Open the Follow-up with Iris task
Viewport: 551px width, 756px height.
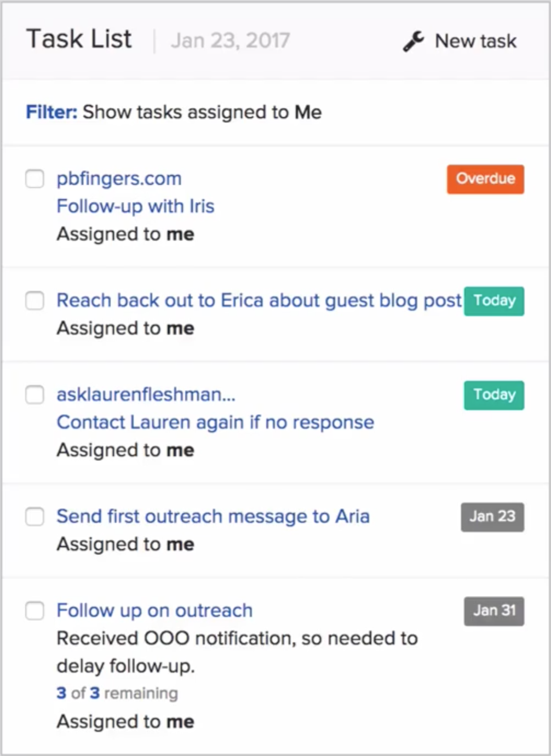pos(135,206)
